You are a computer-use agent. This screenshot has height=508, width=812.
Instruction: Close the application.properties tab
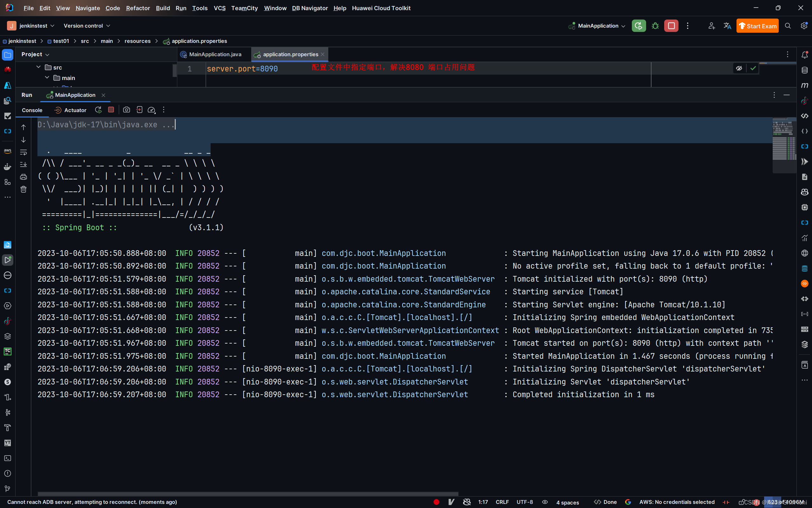[x=323, y=54]
